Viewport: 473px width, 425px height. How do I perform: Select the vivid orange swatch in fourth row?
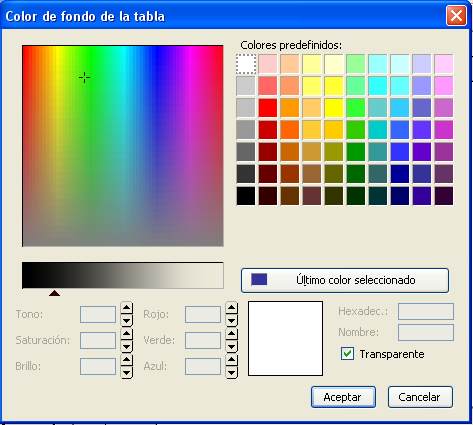tap(290, 130)
